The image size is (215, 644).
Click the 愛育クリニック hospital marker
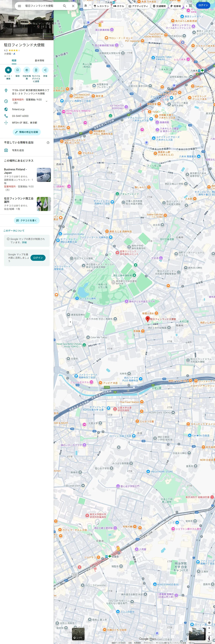coord(117,252)
